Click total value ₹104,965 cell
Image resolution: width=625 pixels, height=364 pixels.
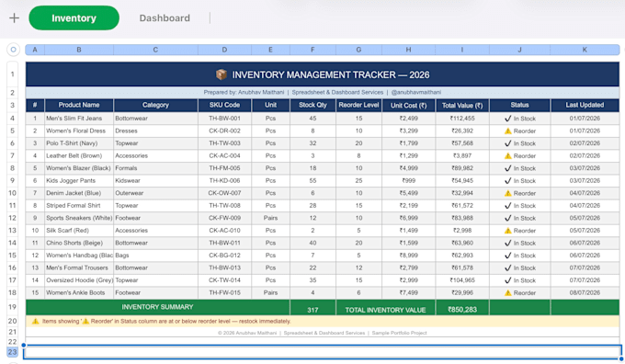click(x=462, y=280)
